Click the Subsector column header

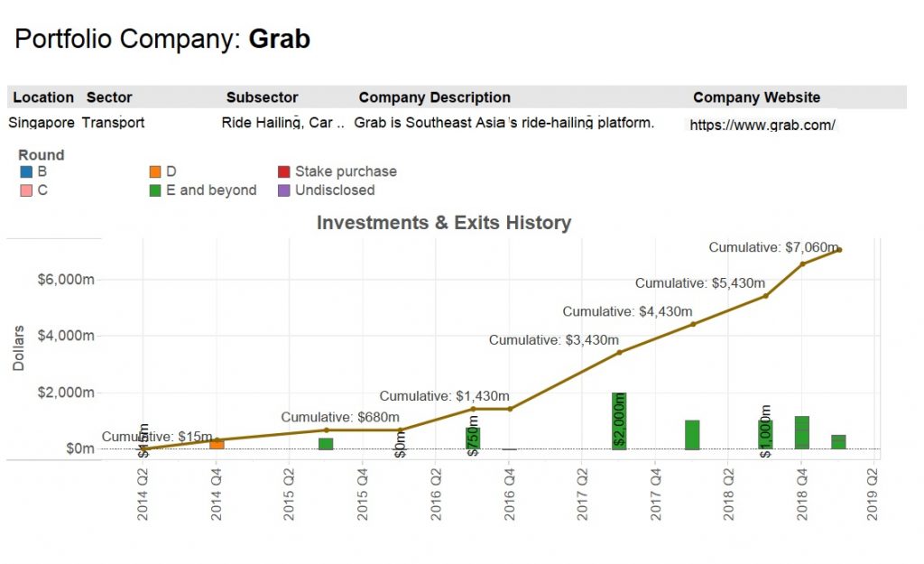coord(262,97)
